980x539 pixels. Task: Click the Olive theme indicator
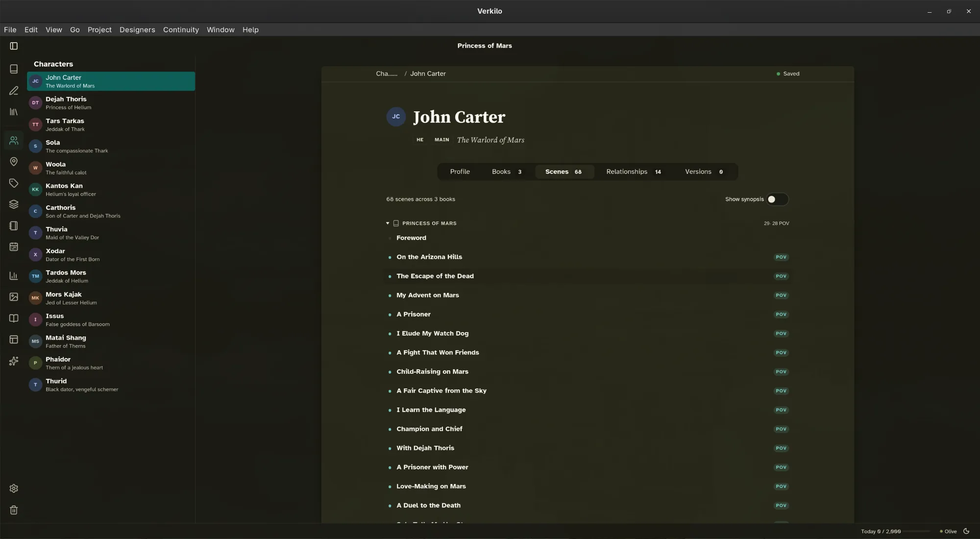pyautogui.click(x=948, y=532)
